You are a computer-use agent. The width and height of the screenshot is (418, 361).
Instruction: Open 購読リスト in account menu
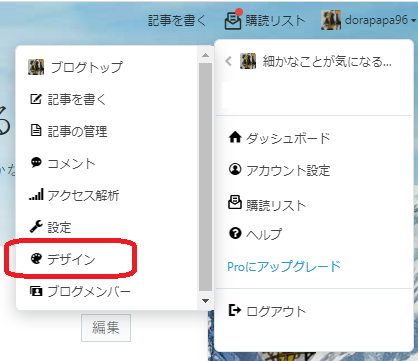276,205
